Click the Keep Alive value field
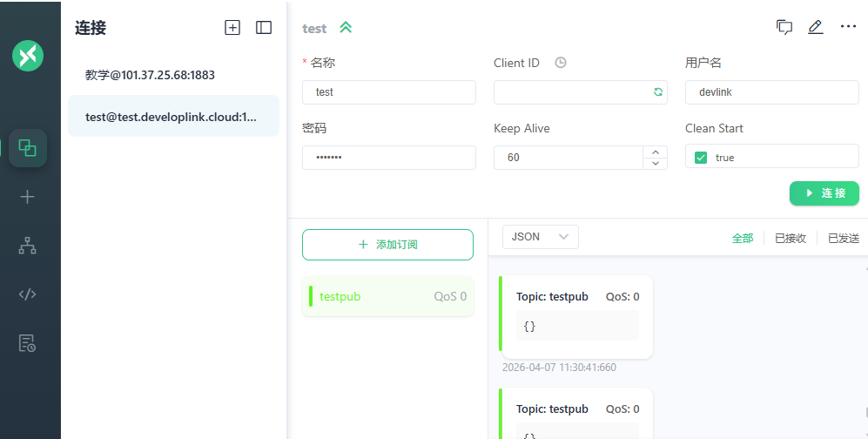This screenshot has height=439, width=868. click(569, 157)
